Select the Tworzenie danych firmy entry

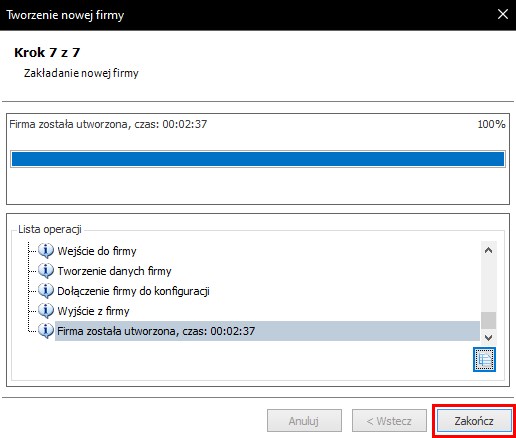pyautogui.click(x=114, y=271)
